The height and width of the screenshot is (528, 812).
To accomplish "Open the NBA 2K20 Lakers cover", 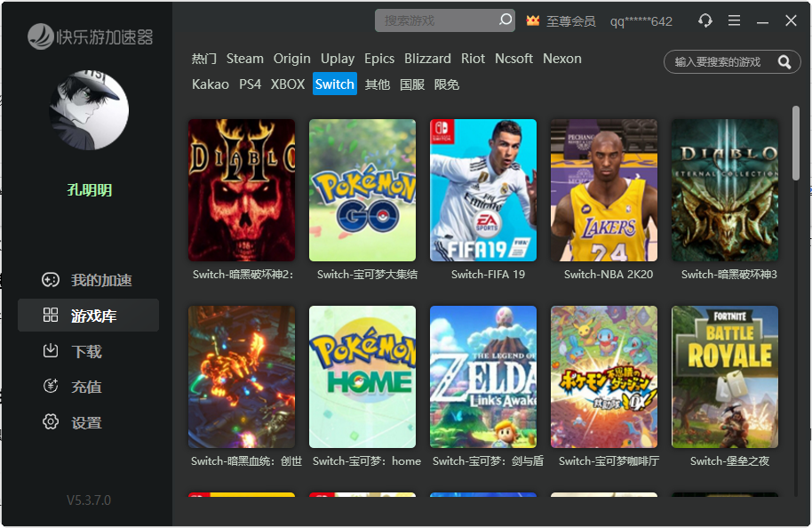I will (604, 190).
